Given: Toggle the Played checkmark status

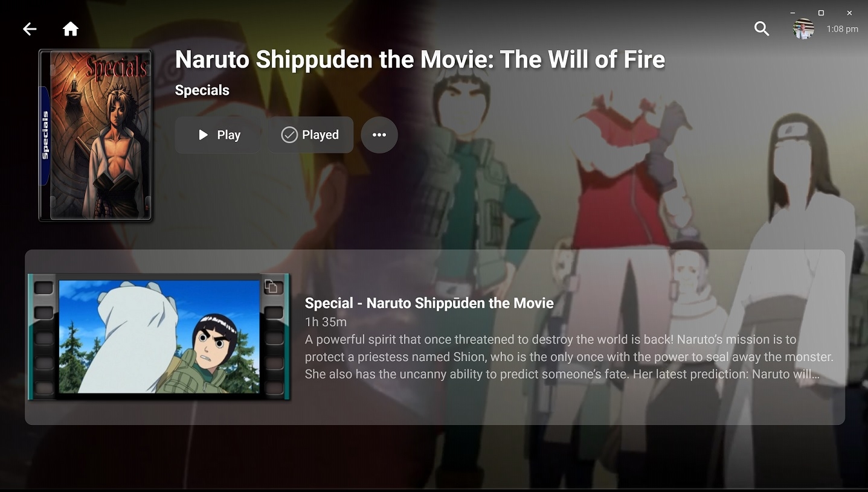Looking at the screenshot, I should [x=310, y=135].
